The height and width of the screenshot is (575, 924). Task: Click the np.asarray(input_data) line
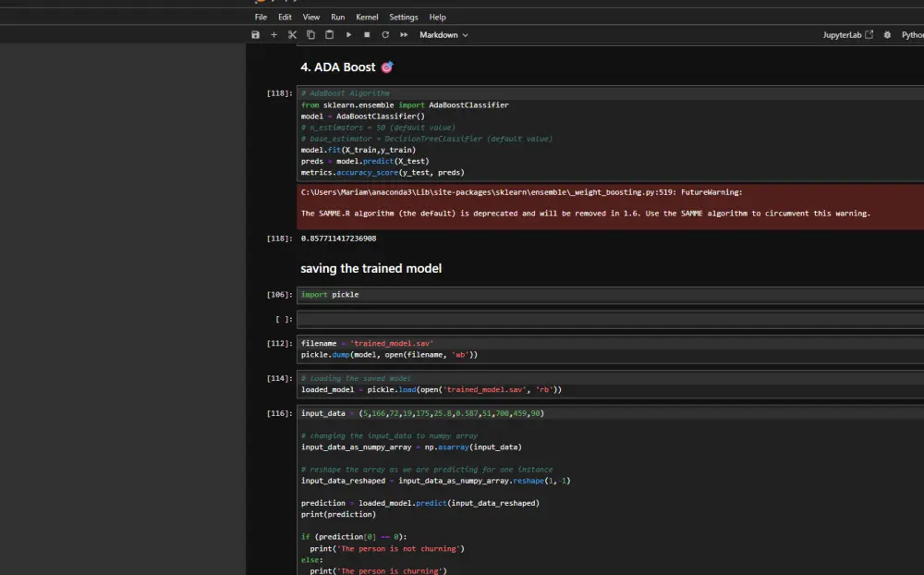click(411, 447)
